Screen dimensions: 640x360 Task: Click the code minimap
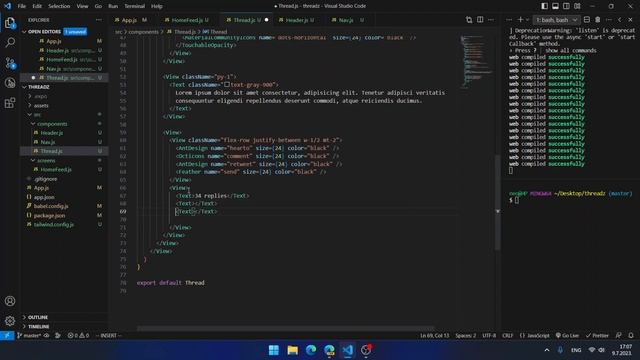pos(476,61)
